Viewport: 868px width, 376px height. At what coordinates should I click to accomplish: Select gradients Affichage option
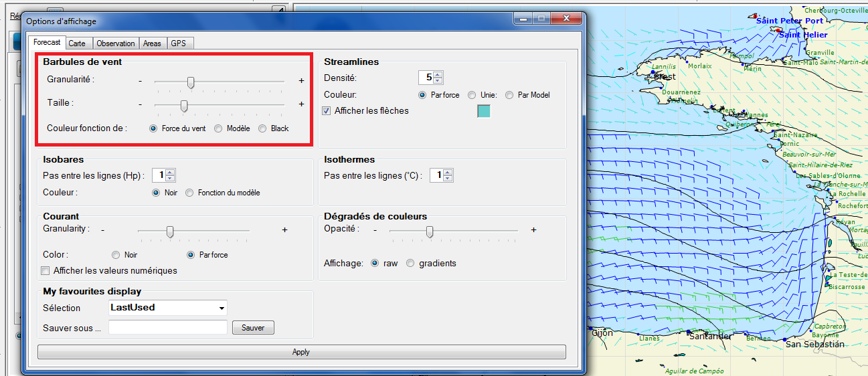(410, 264)
